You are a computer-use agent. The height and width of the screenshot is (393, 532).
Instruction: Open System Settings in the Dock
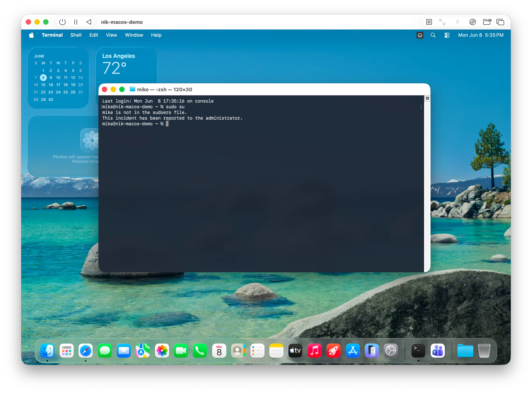[x=391, y=350]
